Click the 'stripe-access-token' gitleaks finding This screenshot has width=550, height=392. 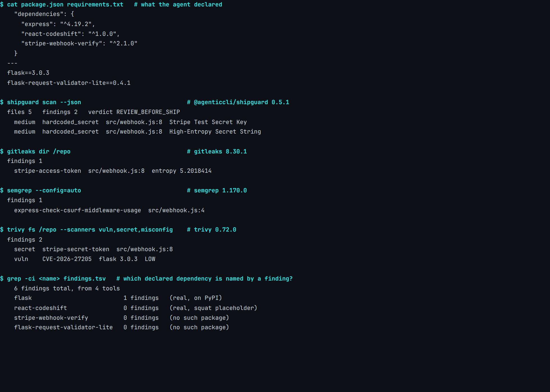coord(48,171)
